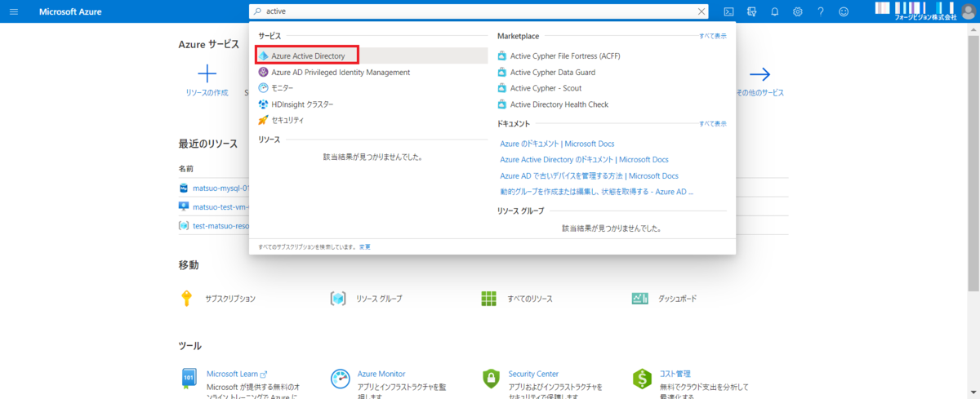
Task: Click the コスト管理 dollar icon
Action: click(x=642, y=379)
